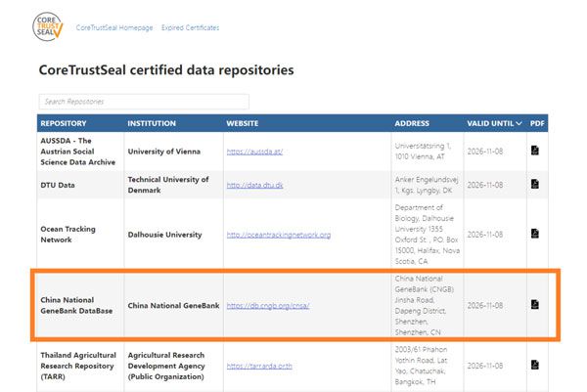Visit the data.dtu.dk website link

coord(254,185)
